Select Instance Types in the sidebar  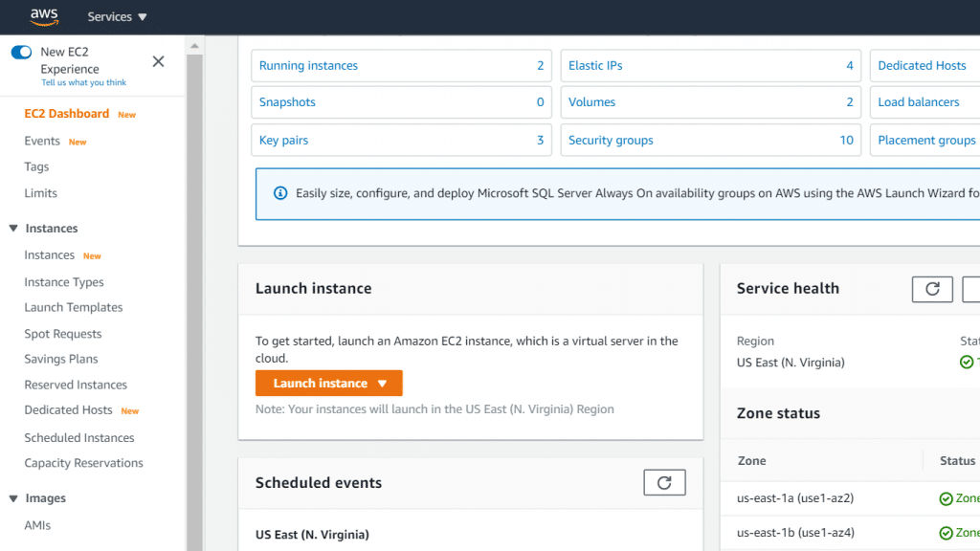pyautogui.click(x=63, y=281)
